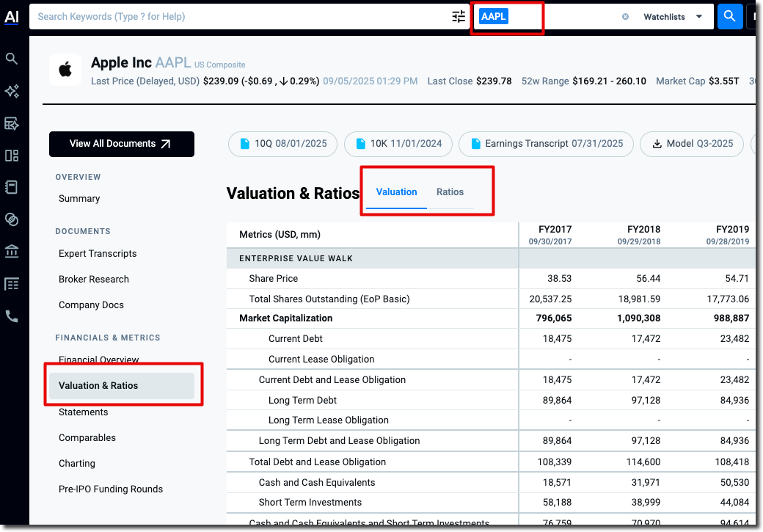Download the Model Q3-2025
Screen dimensions: 763x532
coord(691,144)
